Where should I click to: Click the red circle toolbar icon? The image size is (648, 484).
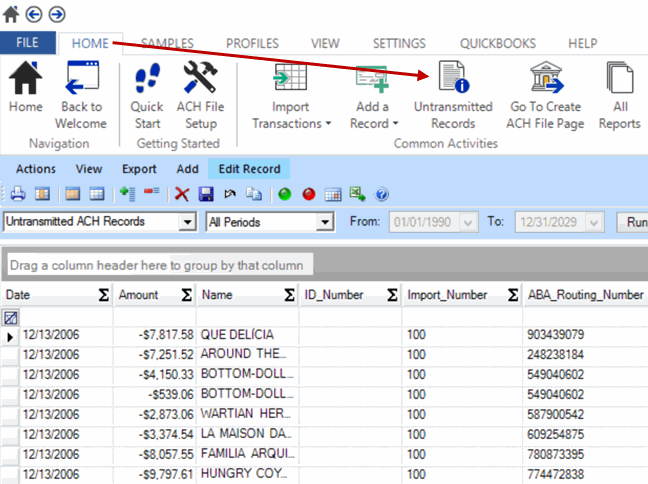[x=309, y=194]
